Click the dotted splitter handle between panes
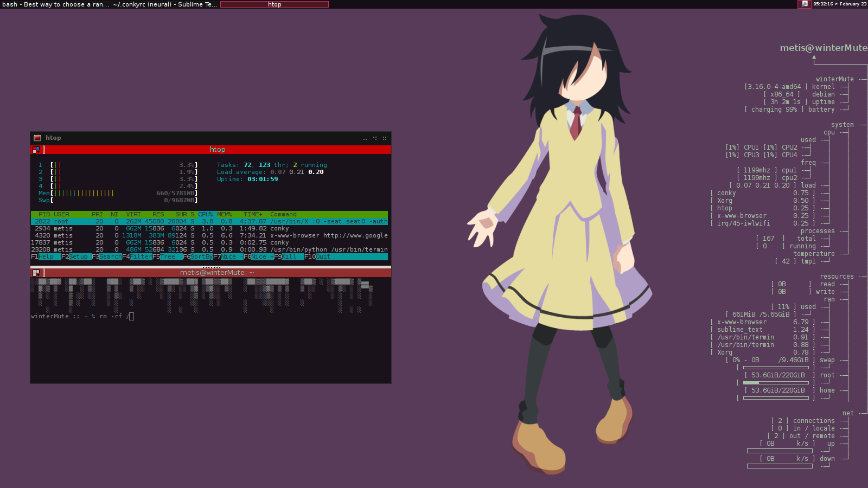Viewport: 868px width, 488px height. click(x=211, y=267)
